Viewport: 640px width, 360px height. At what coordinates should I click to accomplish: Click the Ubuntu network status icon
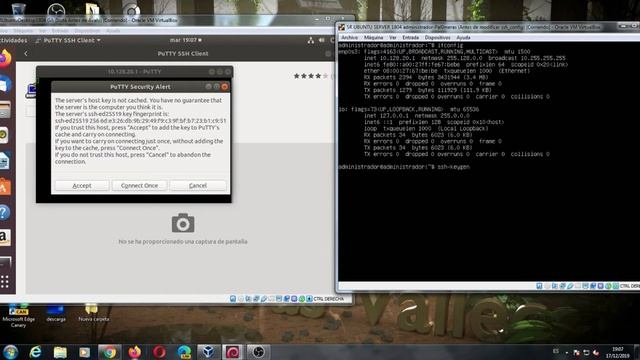pyautogui.click(x=311, y=40)
